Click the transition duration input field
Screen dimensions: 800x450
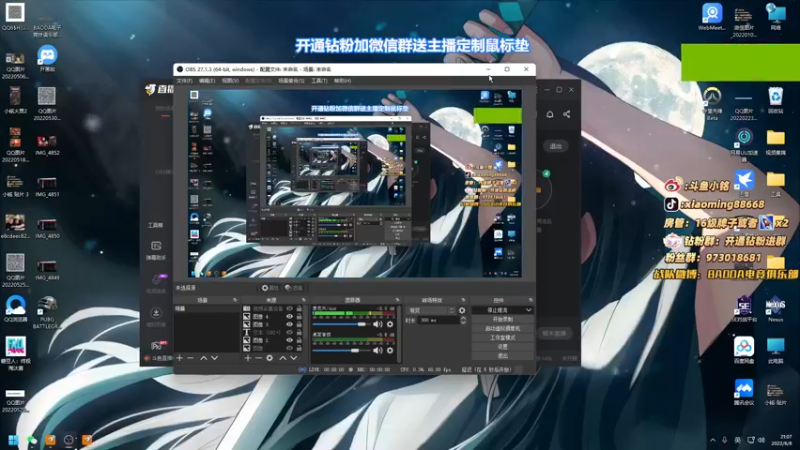pos(438,320)
